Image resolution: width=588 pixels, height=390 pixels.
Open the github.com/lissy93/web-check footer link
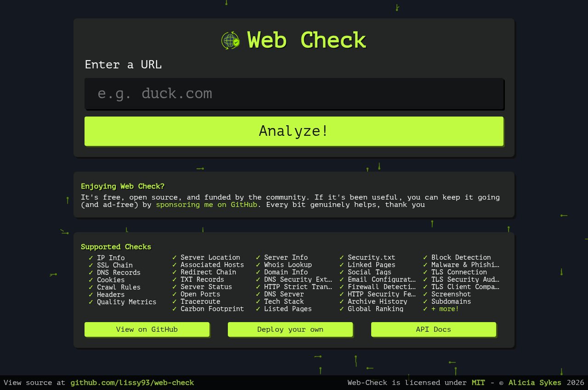[x=132, y=383]
